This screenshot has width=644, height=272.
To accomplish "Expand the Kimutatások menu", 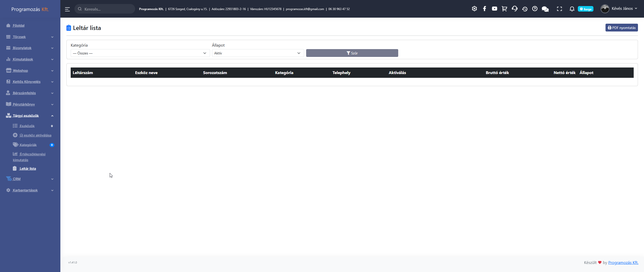I will click(30, 59).
